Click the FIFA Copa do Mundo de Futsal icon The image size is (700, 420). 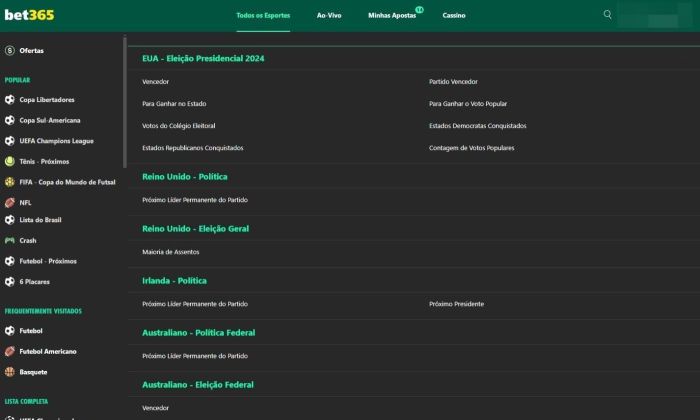pyautogui.click(x=10, y=182)
